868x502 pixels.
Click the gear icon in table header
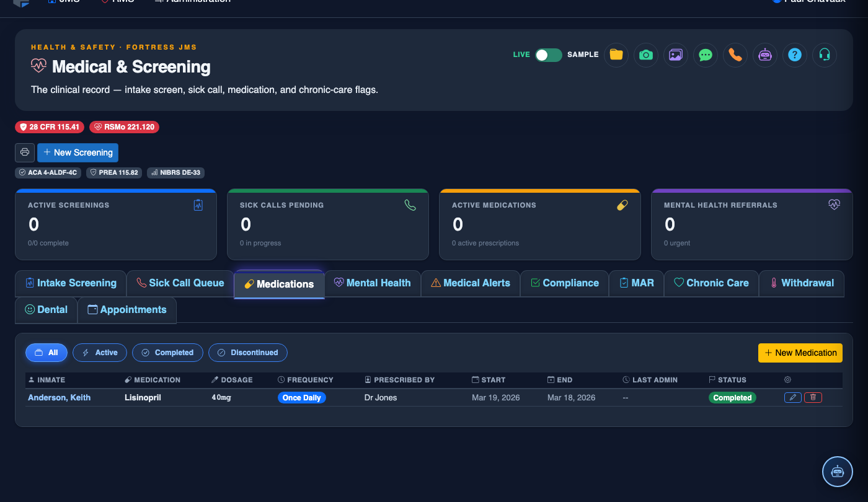tap(788, 380)
